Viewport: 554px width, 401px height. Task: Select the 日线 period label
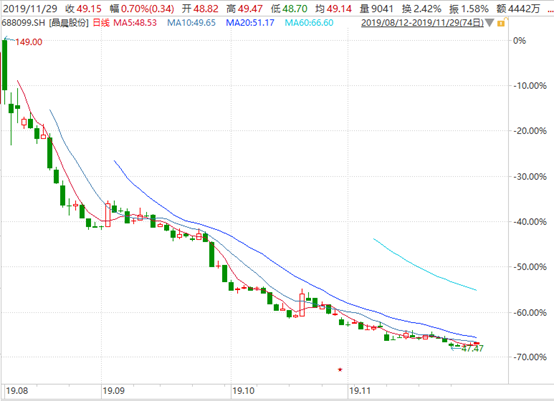point(101,23)
